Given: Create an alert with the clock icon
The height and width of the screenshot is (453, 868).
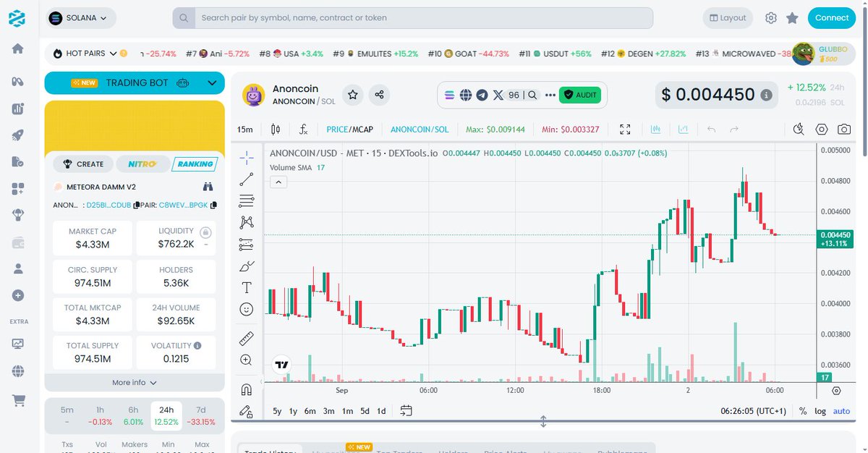Looking at the screenshot, I should pos(798,130).
